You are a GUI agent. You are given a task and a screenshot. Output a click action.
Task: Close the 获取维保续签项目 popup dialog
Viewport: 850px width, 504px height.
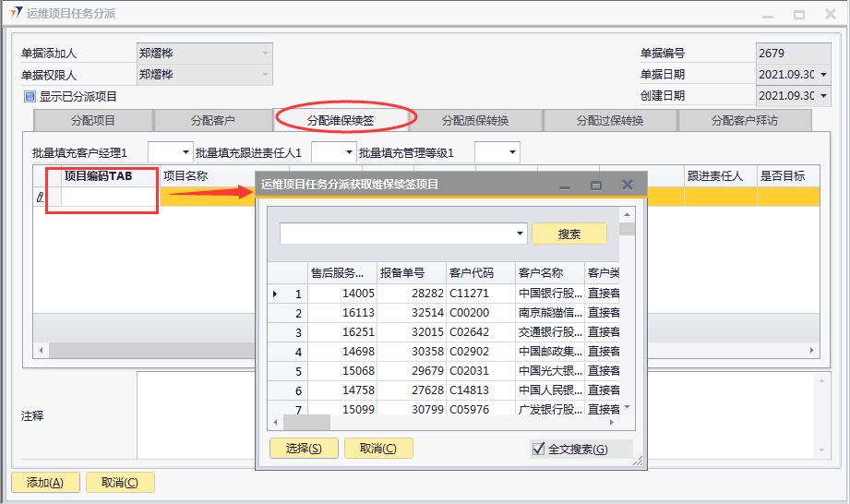pyautogui.click(x=627, y=185)
